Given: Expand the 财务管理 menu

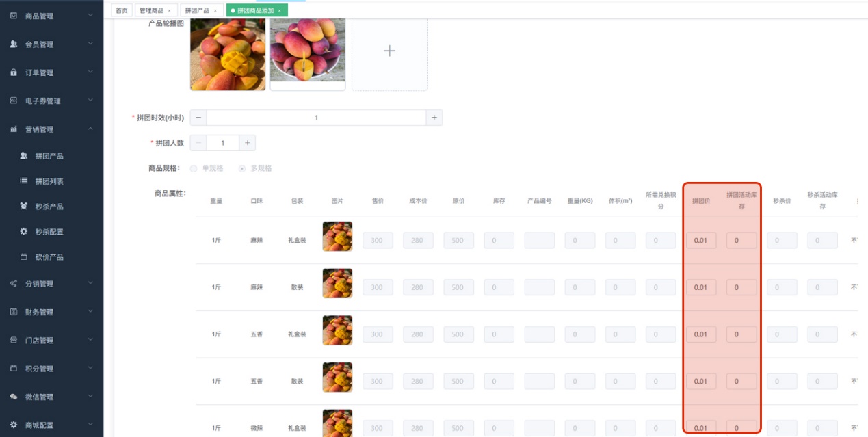Looking at the screenshot, I should click(x=91, y=312).
